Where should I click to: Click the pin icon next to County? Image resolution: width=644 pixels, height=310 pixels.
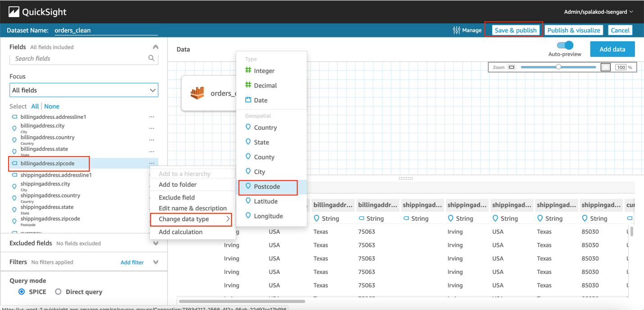click(x=248, y=156)
